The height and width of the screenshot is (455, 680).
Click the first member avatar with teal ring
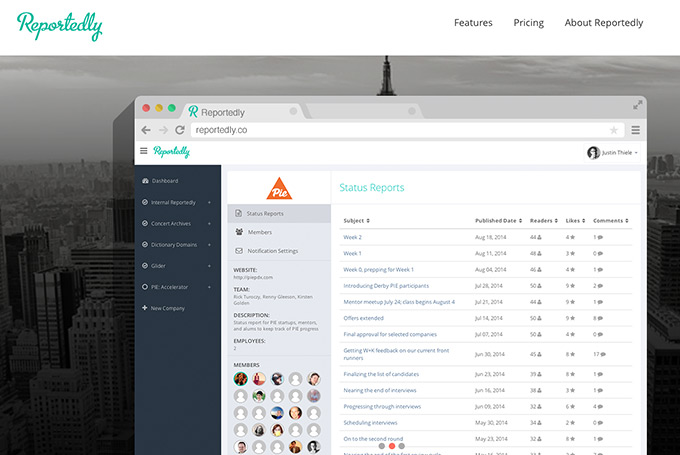(241, 379)
